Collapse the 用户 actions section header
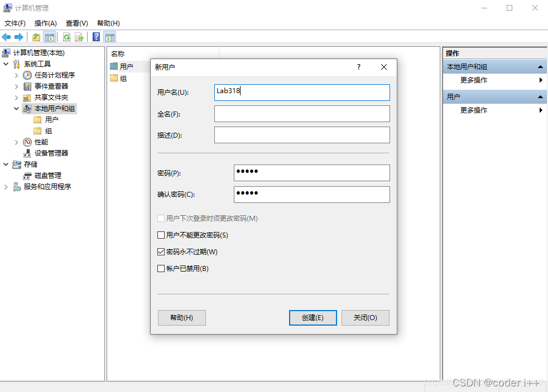 pos(540,96)
